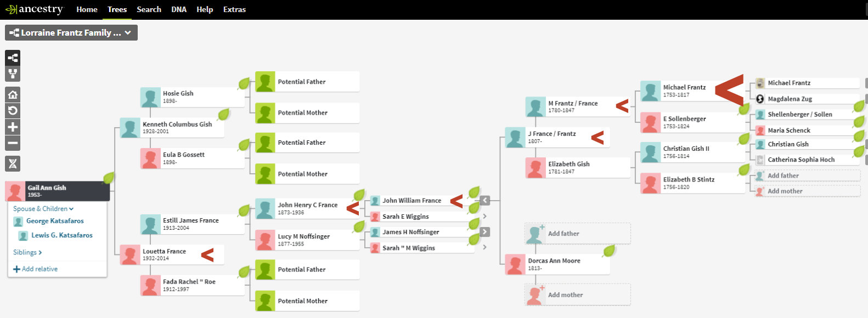
Task: Click the DNA helix icon
Action: tap(13, 163)
